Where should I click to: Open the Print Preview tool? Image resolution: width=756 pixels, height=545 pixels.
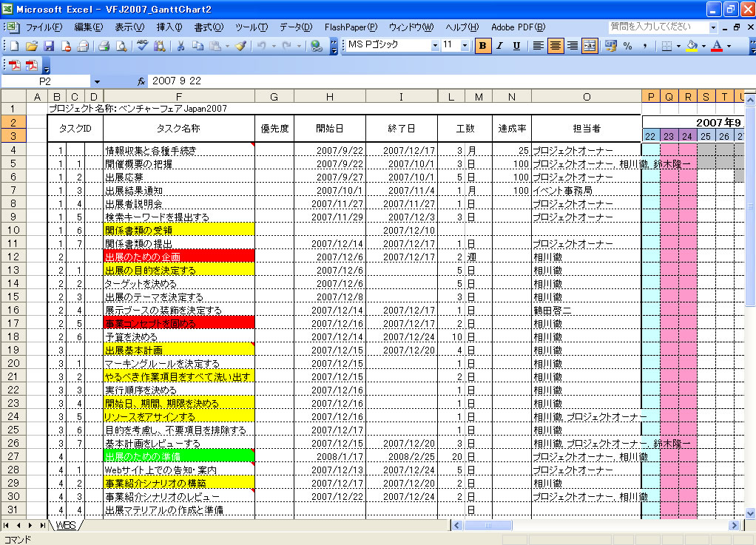pyautogui.click(x=121, y=46)
